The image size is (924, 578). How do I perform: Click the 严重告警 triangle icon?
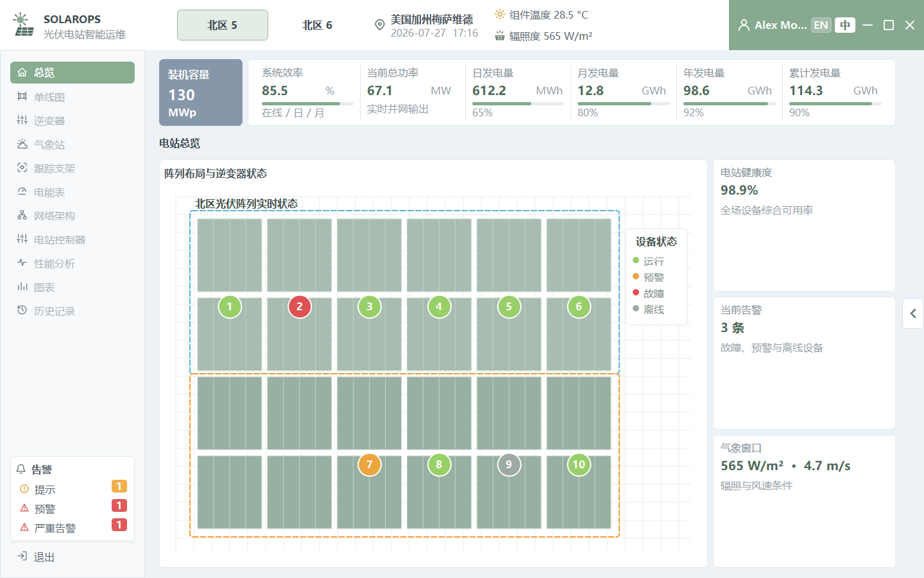click(24, 527)
